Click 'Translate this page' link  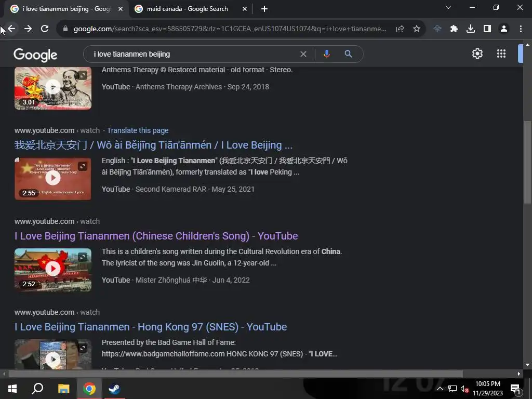(138, 130)
